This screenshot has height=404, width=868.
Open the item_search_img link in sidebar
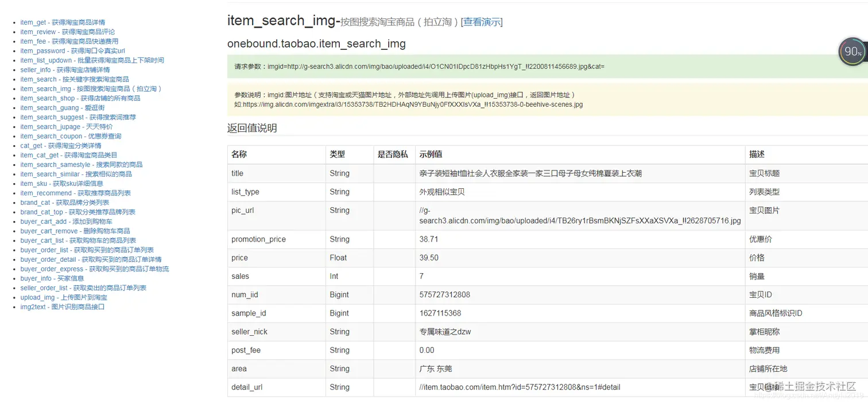[x=91, y=89]
